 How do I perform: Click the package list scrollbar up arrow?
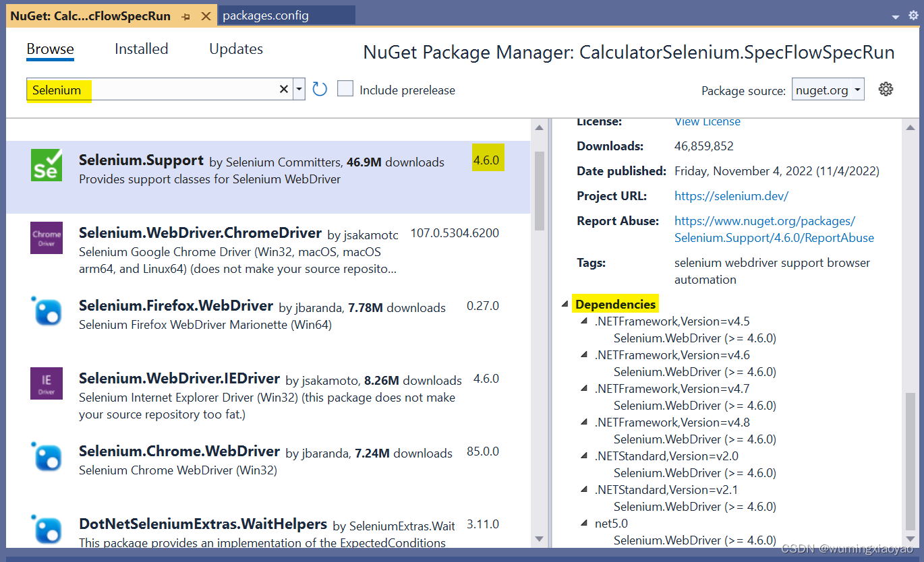pyautogui.click(x=539, y=127)
